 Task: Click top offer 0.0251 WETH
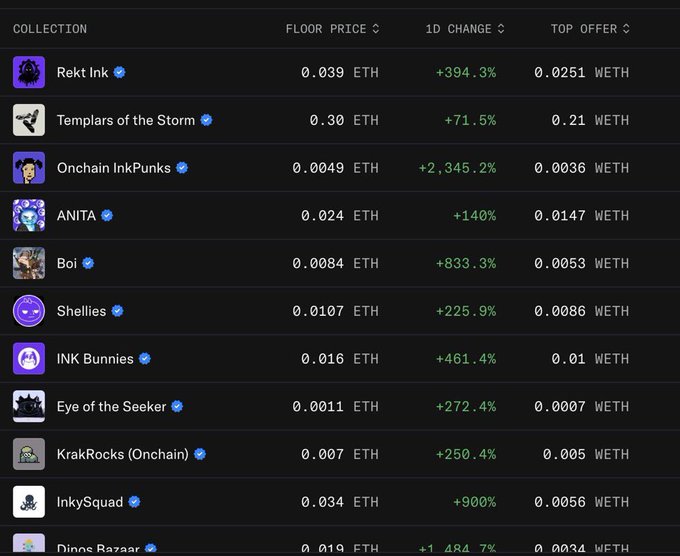tap(582, 72)
